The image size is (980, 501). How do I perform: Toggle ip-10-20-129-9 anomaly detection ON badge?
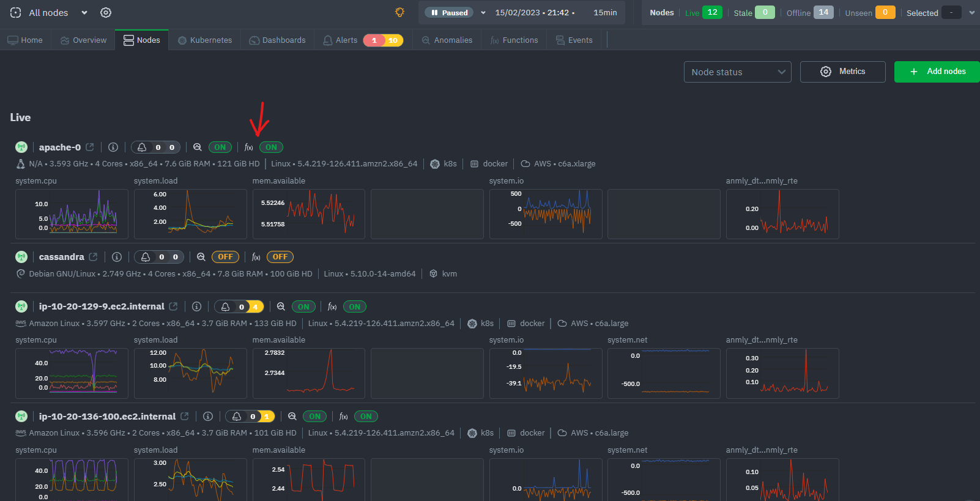[303, 307]
